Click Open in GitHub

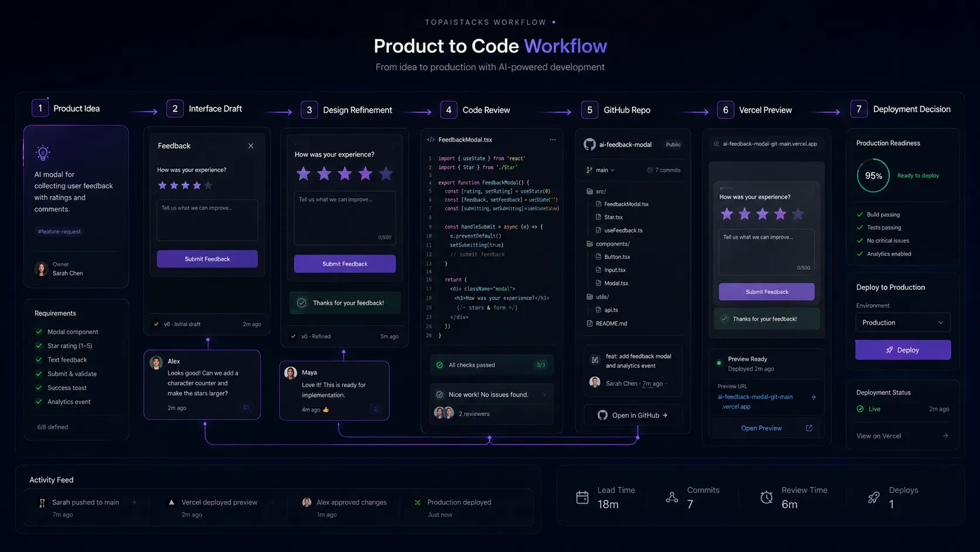(633, 415)
